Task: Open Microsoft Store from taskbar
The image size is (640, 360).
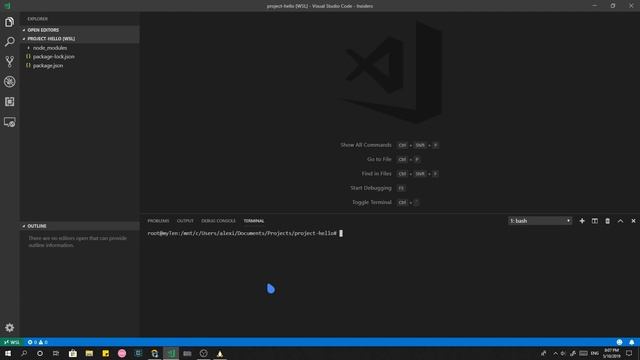Action: point(73,353)
